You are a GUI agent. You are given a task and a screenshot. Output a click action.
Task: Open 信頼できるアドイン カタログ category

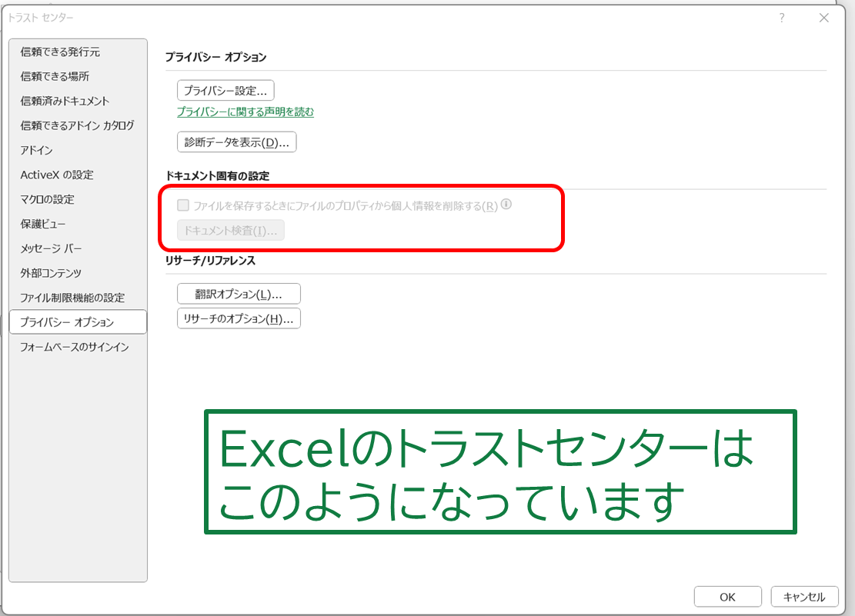click(x=77, y=125)
